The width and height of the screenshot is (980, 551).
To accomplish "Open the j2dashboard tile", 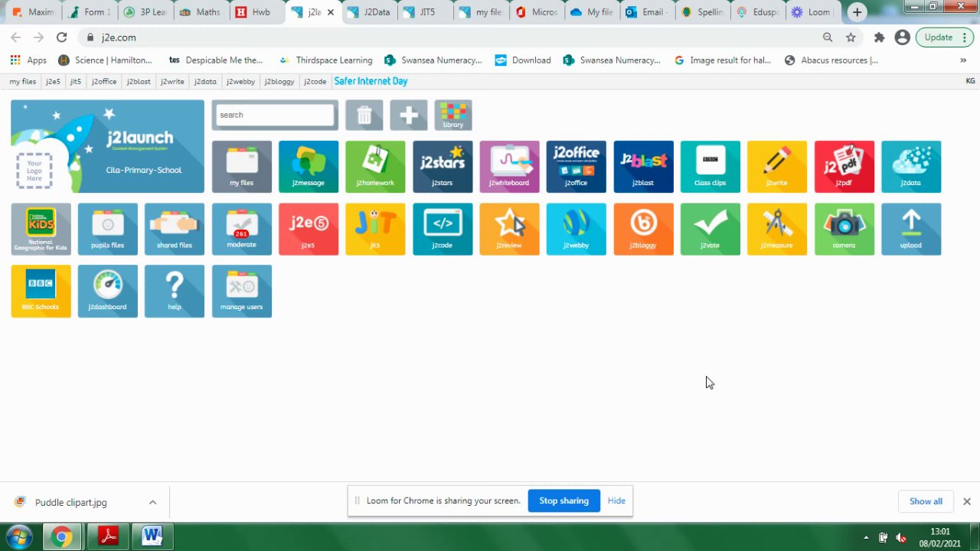I will [x=107, y=291].
